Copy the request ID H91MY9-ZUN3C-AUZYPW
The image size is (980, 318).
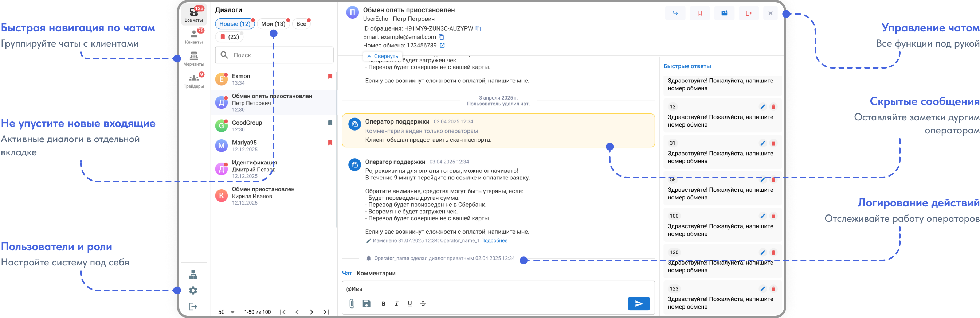pyautogui.click(x=478, y=28)
